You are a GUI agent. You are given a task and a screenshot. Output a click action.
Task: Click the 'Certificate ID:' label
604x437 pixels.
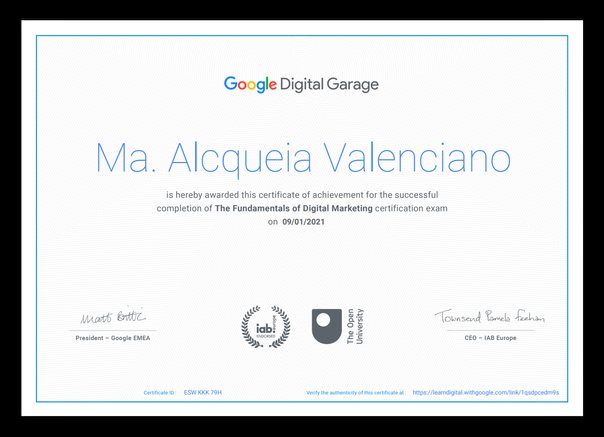(x=159, y=393)
